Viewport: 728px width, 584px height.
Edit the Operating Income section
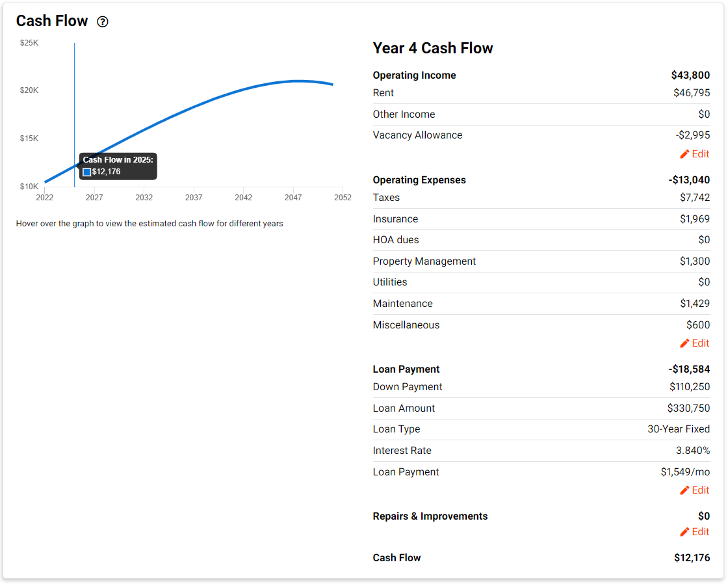coord(695,154)
